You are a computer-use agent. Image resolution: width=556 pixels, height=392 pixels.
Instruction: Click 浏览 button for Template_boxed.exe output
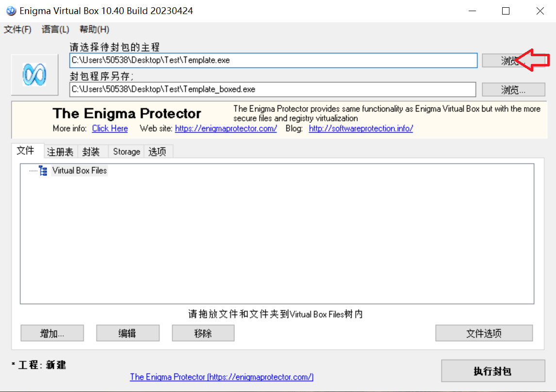(513, 90)
